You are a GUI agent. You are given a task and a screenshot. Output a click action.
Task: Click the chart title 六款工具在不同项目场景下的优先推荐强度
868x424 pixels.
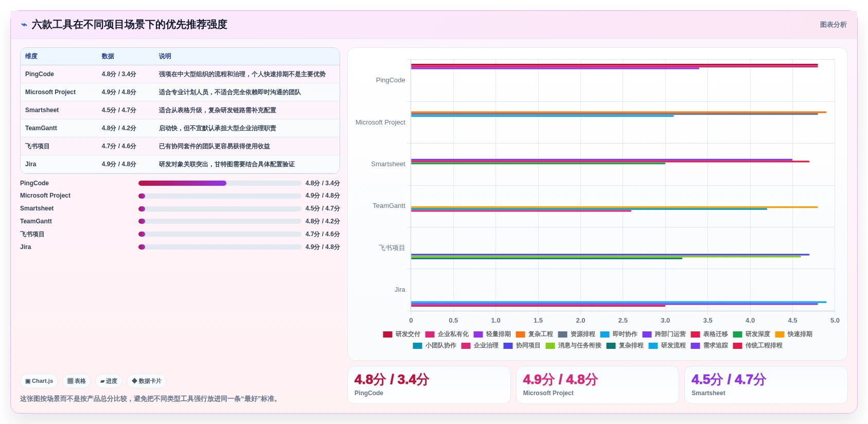click(129, 25)
